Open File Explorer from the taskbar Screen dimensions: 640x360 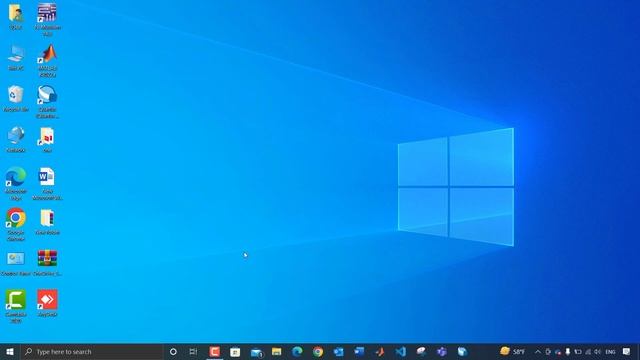277,351
